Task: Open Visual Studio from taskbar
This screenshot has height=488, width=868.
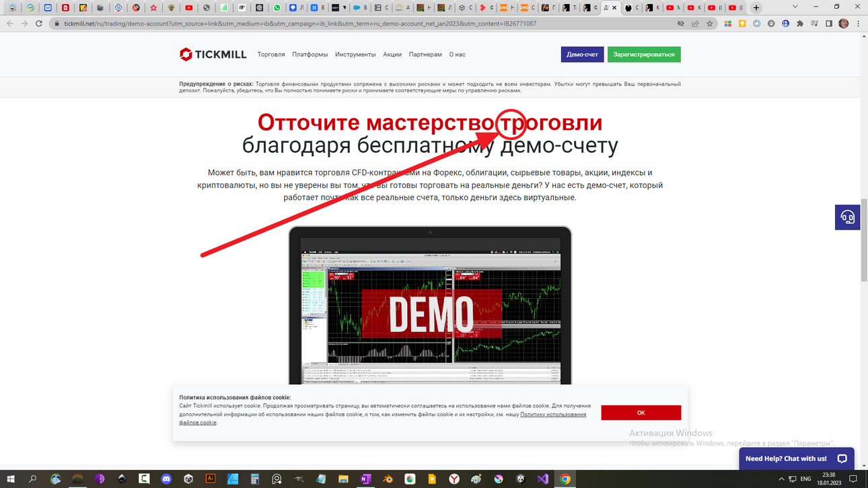Action: pyautogui.click(x=543, y=479)
